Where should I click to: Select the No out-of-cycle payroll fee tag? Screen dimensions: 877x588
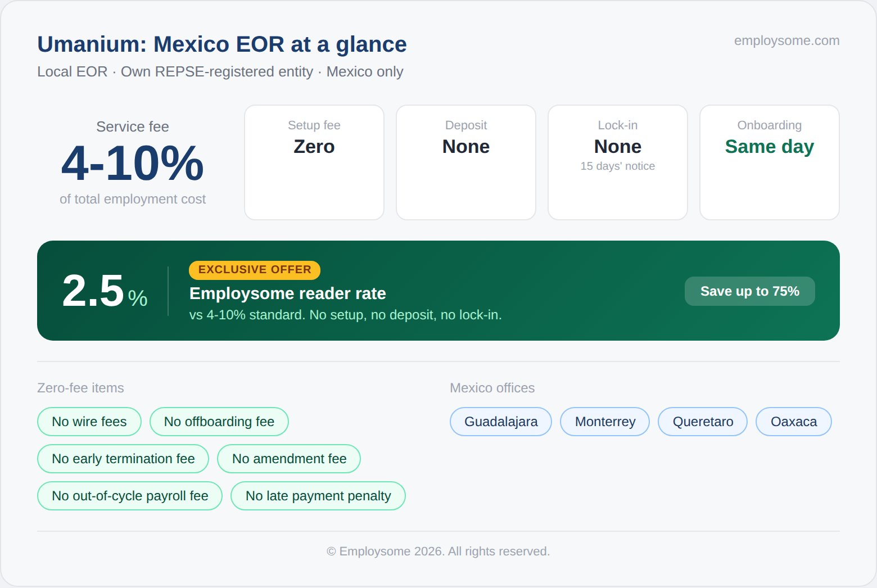click(130, 496)
